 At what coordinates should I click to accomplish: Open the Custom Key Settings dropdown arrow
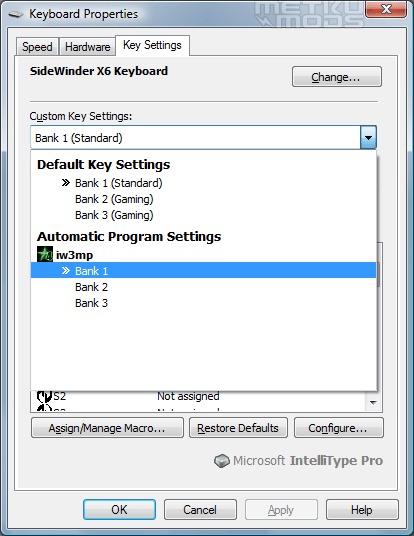point(368,138)
